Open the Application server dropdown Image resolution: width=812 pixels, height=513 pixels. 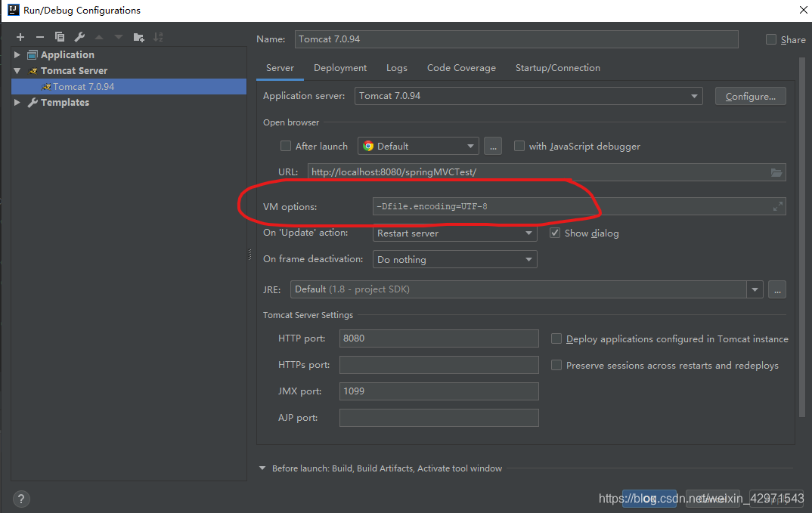(528, 96)
